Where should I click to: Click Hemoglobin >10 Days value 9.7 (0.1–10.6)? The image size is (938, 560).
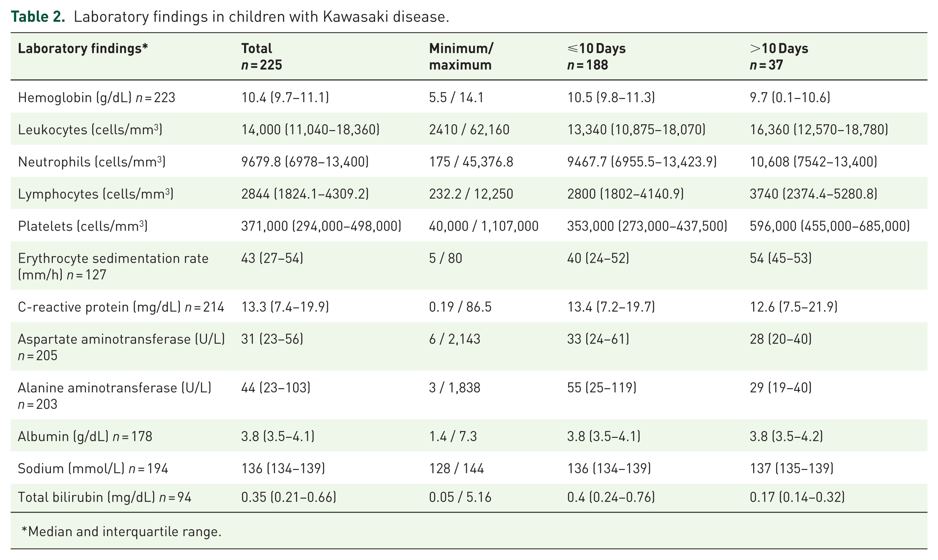(x=790, y=98)
